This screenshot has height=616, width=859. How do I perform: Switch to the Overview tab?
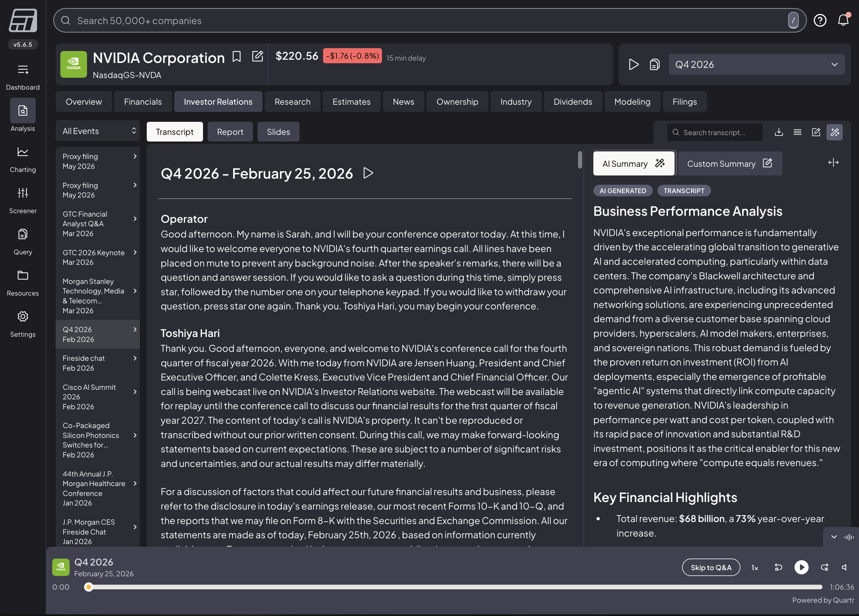[84, 102]
